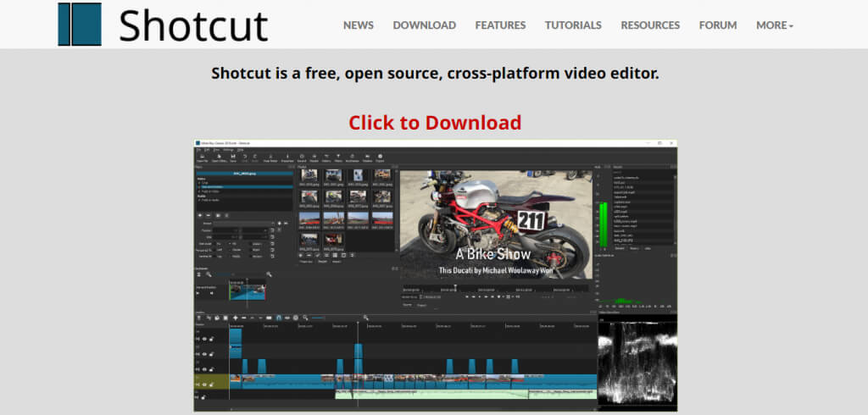Screen dimensions: 868x415
Task: Go to the DOWNLOAD page
Action: (x=425, y=25)
